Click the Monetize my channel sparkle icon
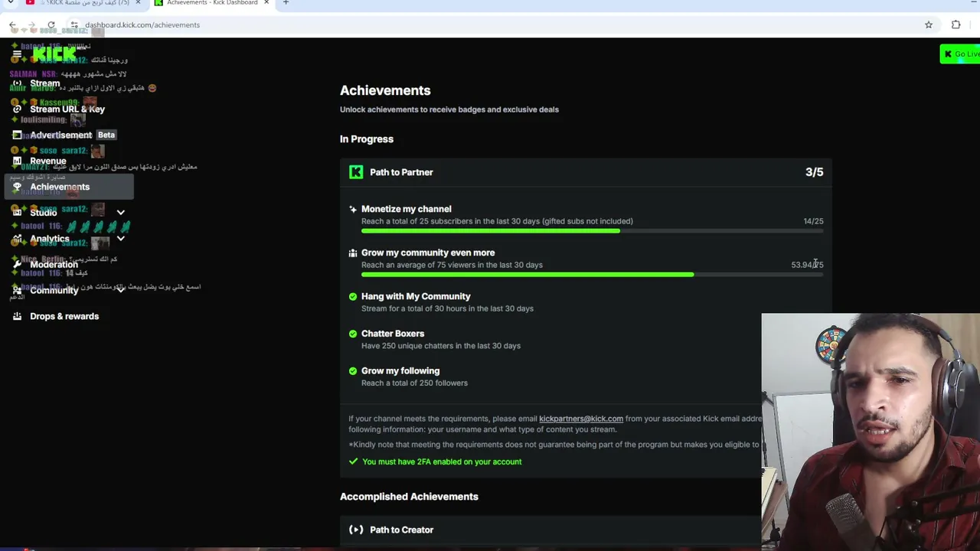Viewport: 980px width, 551px height. coord(353,209)
